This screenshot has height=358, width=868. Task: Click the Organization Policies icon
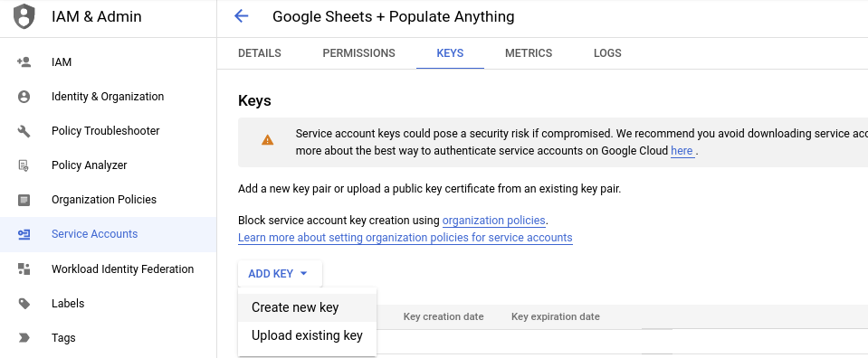[x=24, y=200]
